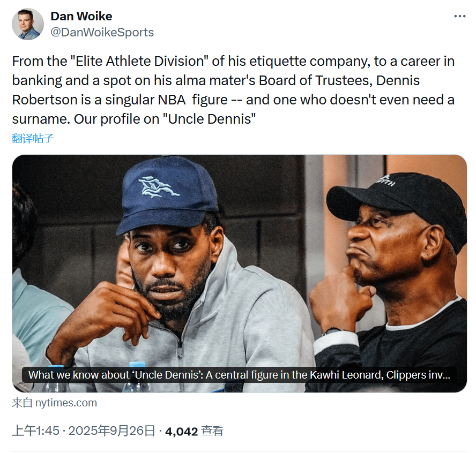The height and width of the screenshot is (453, 476).
Task: Click the 4,042 view count number
Action: coord(182,431)
